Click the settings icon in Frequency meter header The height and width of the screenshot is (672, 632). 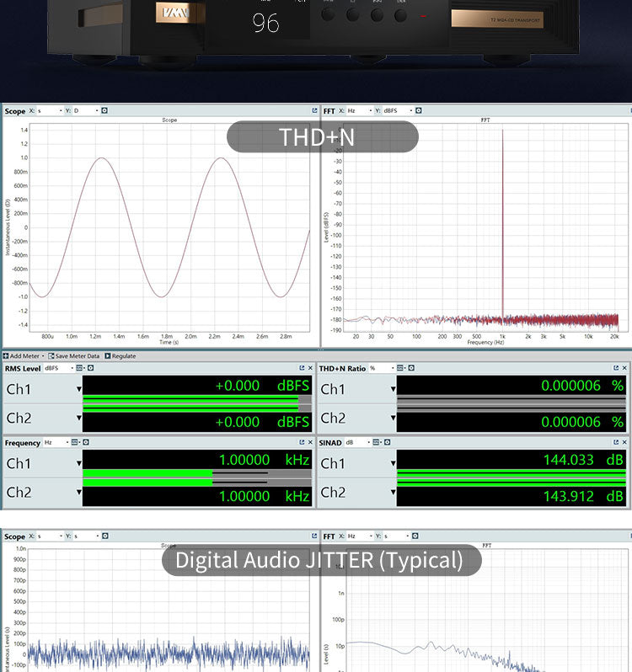point(90,442)
